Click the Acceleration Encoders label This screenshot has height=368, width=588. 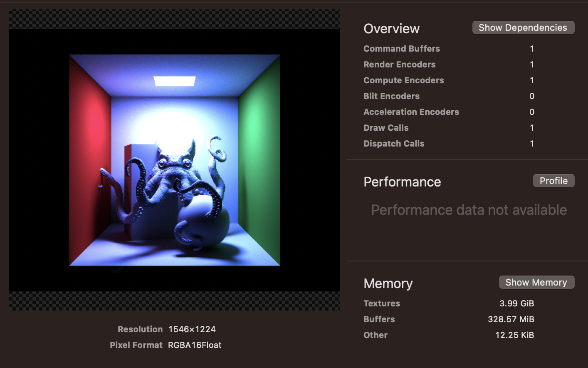coord(411,112)
